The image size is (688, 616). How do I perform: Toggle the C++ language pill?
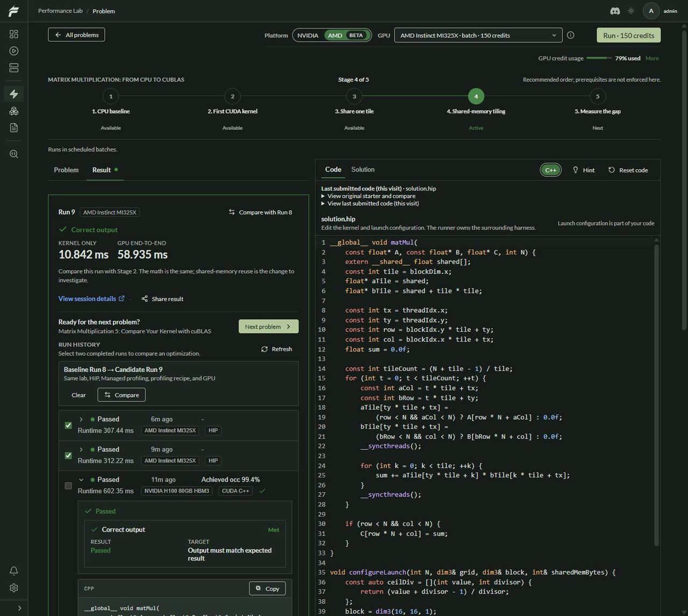550,170
